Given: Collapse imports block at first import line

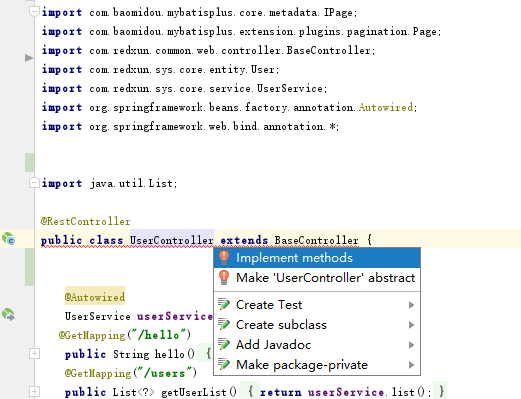Looking at the screenshot, I should click(34, 12).
